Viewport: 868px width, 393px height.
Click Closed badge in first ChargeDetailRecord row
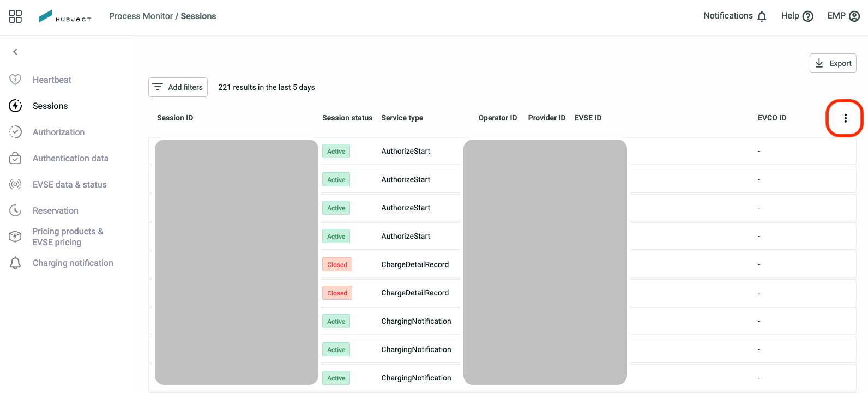point(337,265)
